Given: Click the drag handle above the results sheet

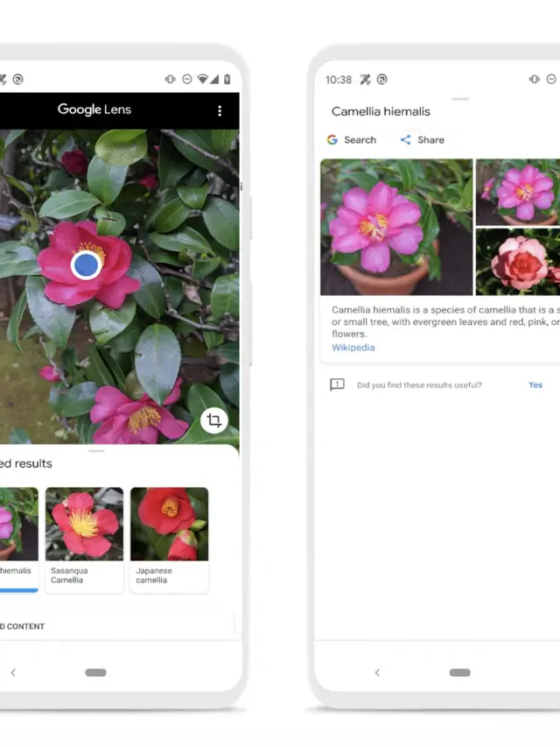Looking at the screenshot, I should [x=96, y=451].
